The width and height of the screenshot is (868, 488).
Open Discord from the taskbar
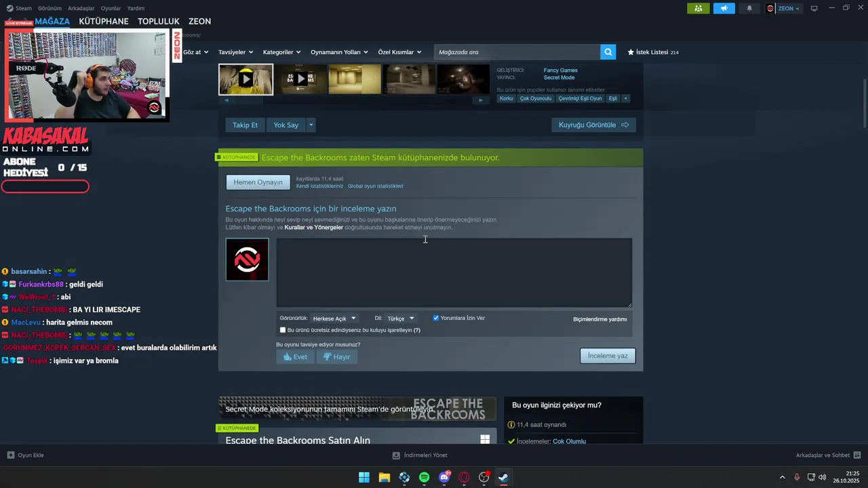tap(444, 477)
